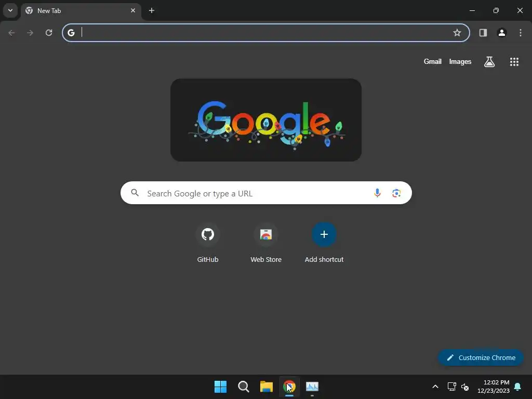Open a new tab with plus button
Screen dimensions: 532x399
click(x=152, y=10)
